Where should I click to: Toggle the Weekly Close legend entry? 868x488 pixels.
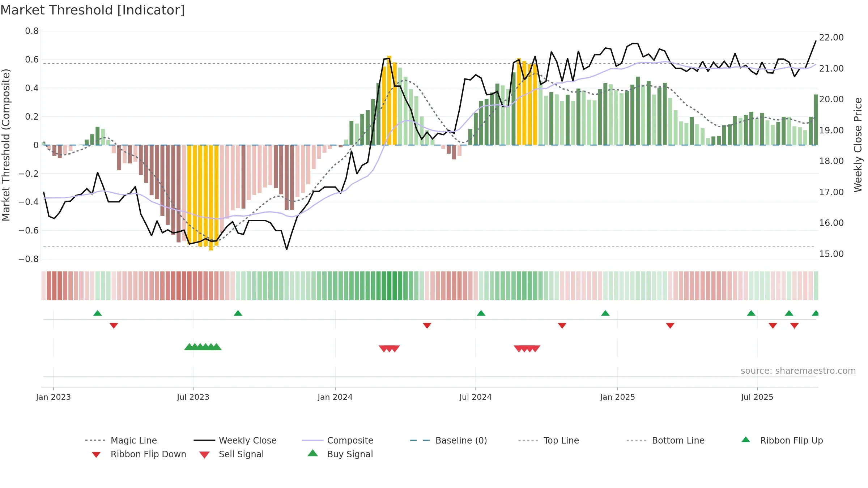click(x=235, y=440)
